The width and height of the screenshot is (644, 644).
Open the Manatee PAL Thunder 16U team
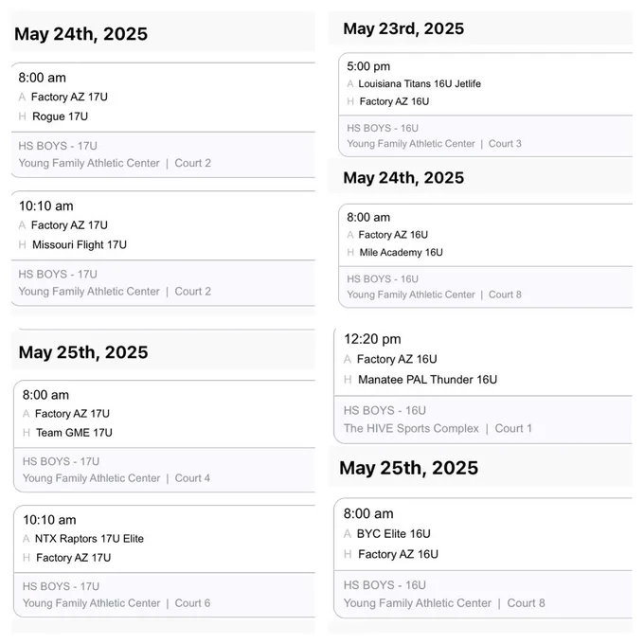(x=427, y=380)
